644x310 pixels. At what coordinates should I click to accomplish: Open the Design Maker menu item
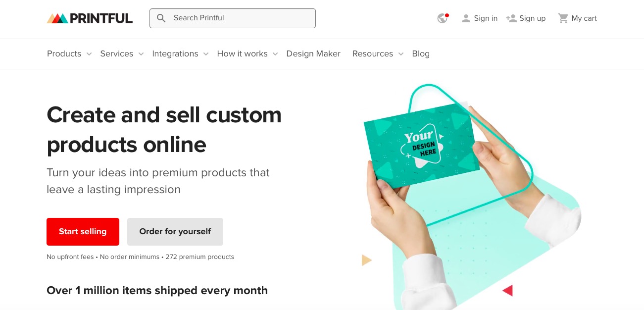coord(313,53)
